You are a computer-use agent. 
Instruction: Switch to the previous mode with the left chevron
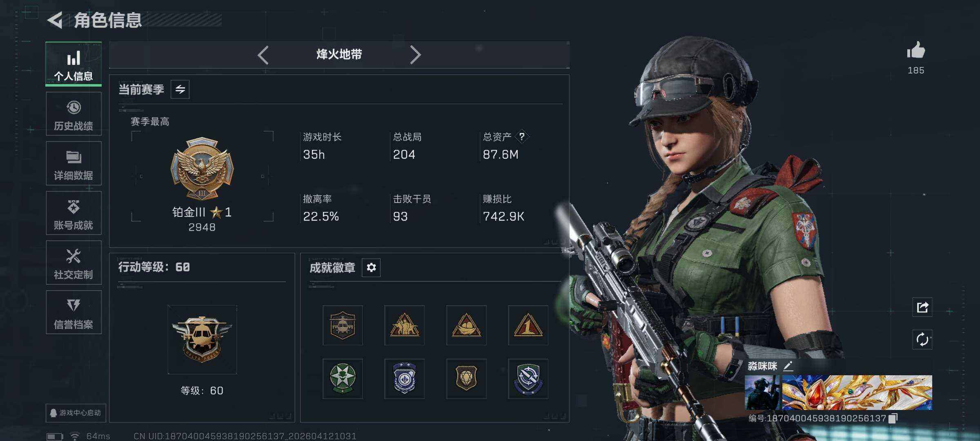263,55
